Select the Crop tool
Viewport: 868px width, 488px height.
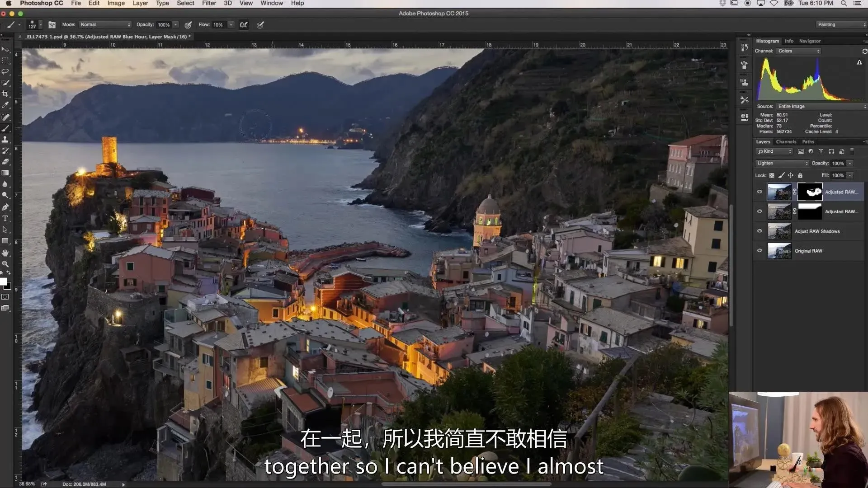[x=5, y=94]
